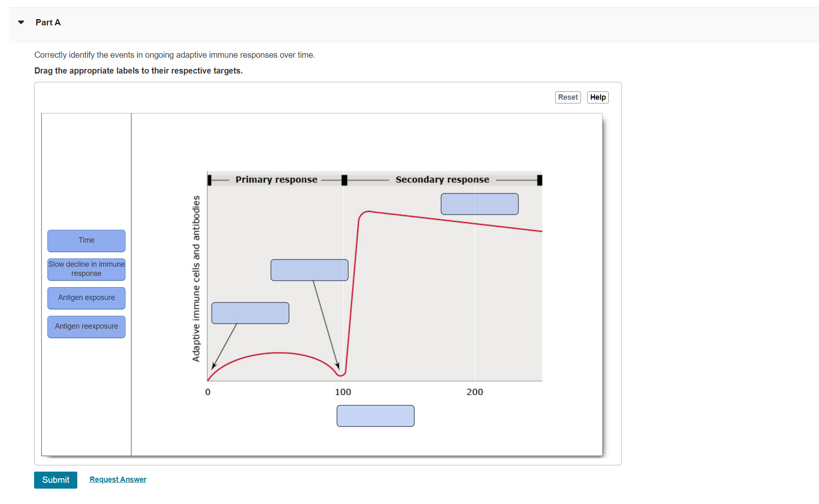Pick the Antigen reexposure label
The height and width of the screenshot is (504, 819).
click(x=86, y=327)
